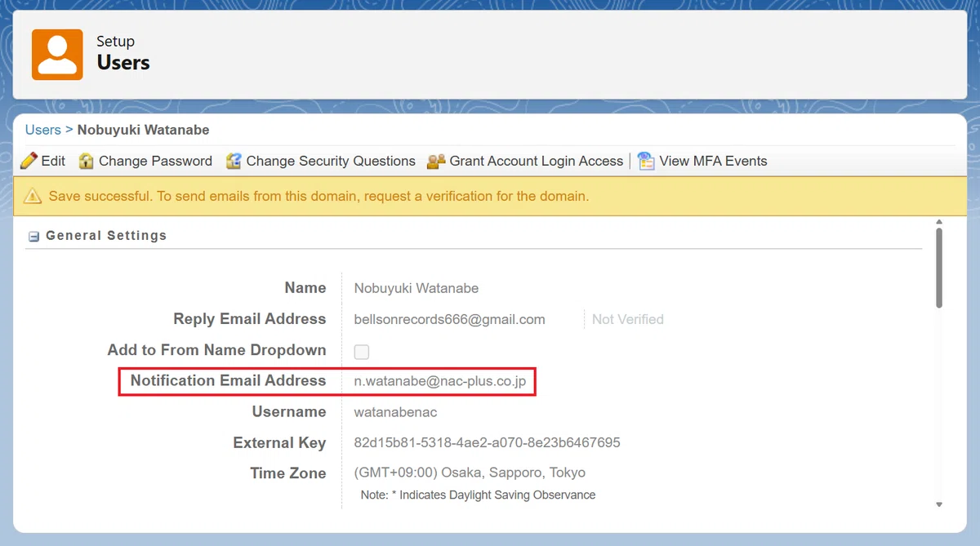Image resolution: width=980 pixels, height=546 pixels.
Task: Click the Setup header label
Action: [x=115, y=42]
